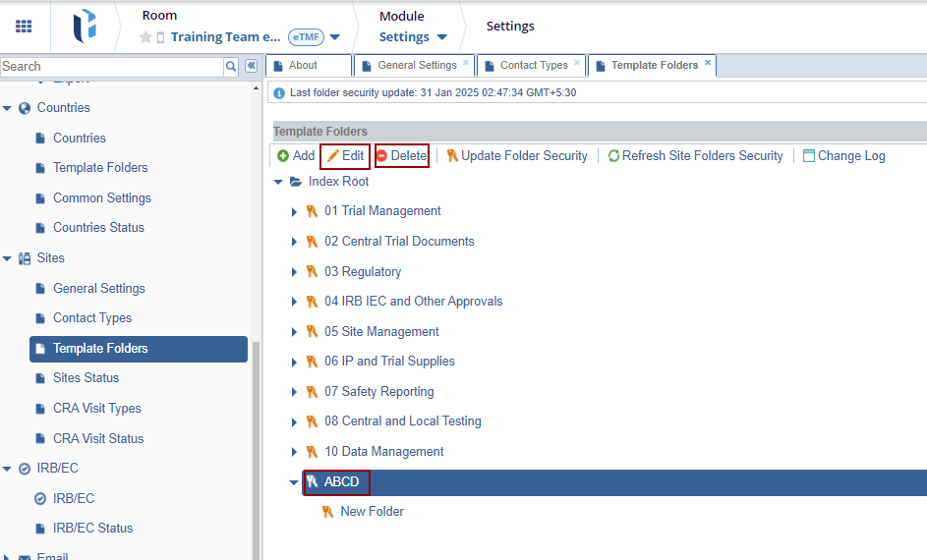Close the Template Folders tab
Viewport: 927px width, 560px height.
[708, 63]
